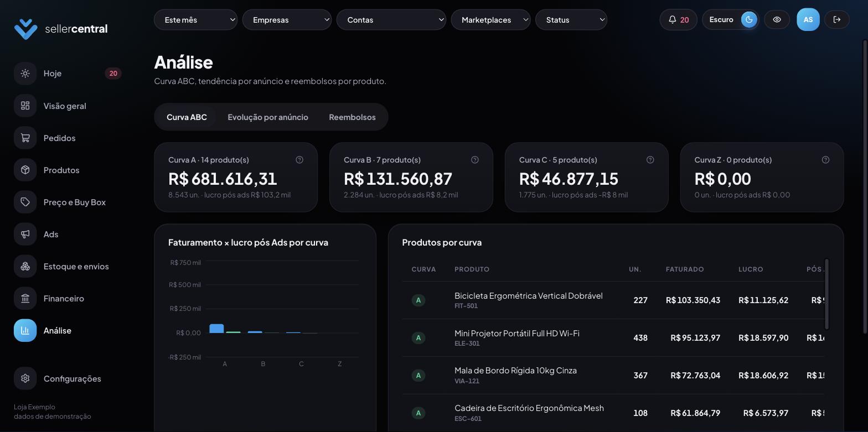The width and height of the screenshot is (868, 432).
Task: Click the Hoje badge showing 20
Action: pos(113,74)
